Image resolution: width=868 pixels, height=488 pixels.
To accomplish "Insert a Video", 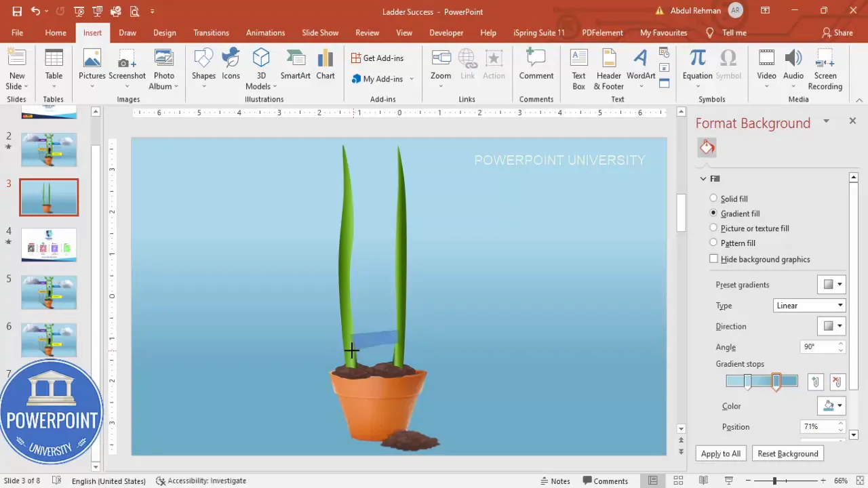I will point(766,70).
